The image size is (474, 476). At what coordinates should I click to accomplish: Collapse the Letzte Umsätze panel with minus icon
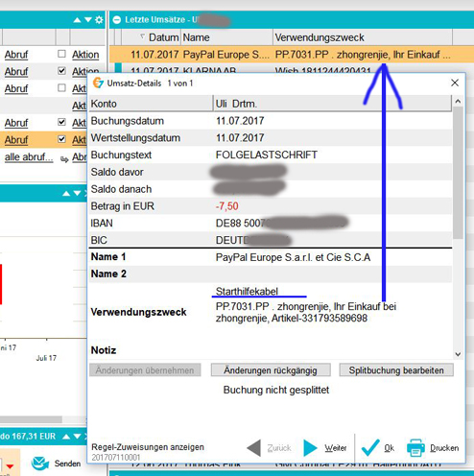tap(117, 20)
